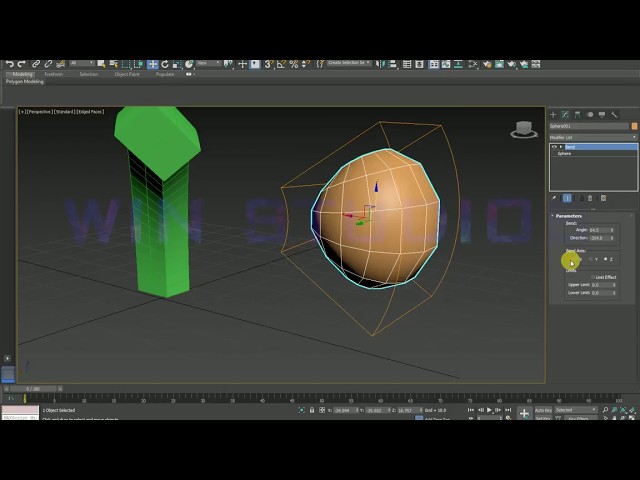
Task: Expand the Polygon Modeling panel
Action: click(x=24, y=82)
